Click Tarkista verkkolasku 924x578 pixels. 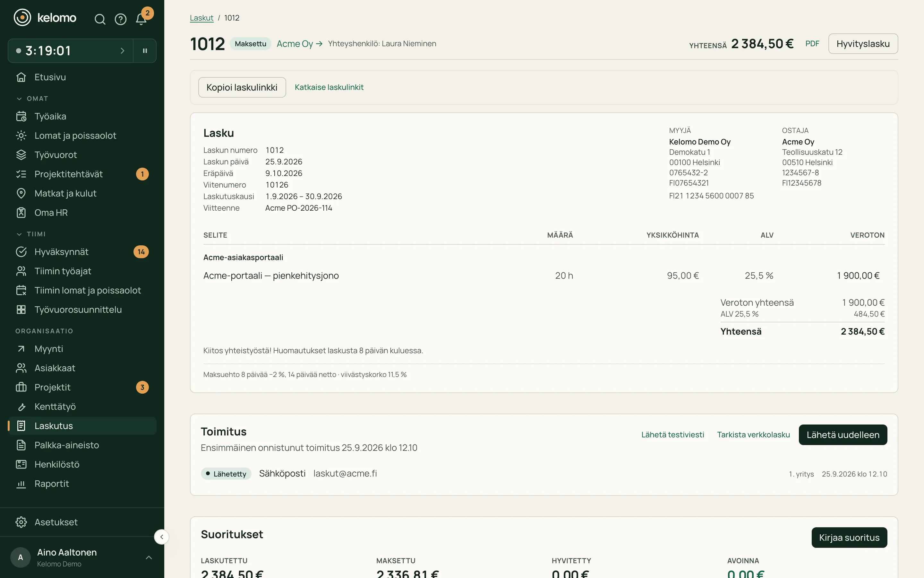[x=753, y=435]
